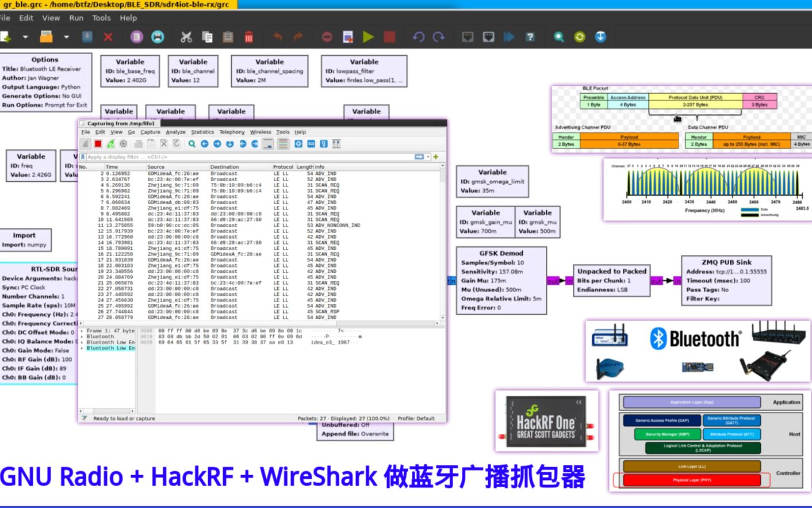Screen dimensions: 812x508
Task: Run the flowgraph with the green play icon
Action: click(x=369, y=37)
